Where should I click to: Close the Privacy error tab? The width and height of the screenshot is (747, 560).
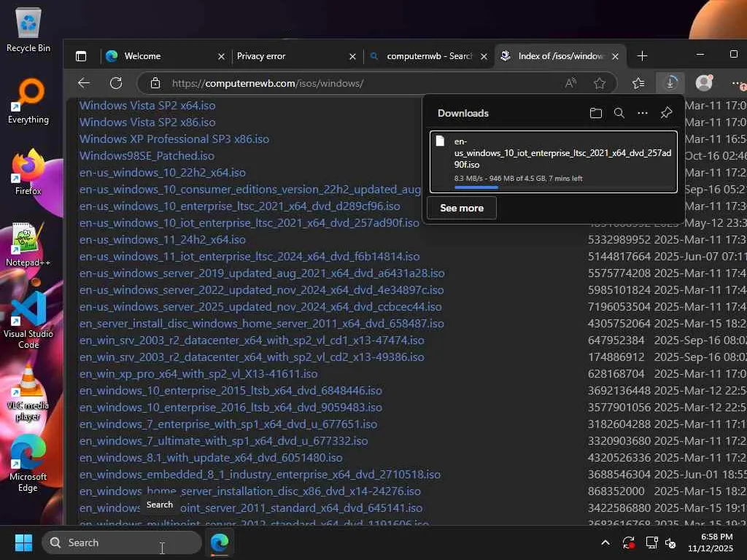(x=352, y=57)
